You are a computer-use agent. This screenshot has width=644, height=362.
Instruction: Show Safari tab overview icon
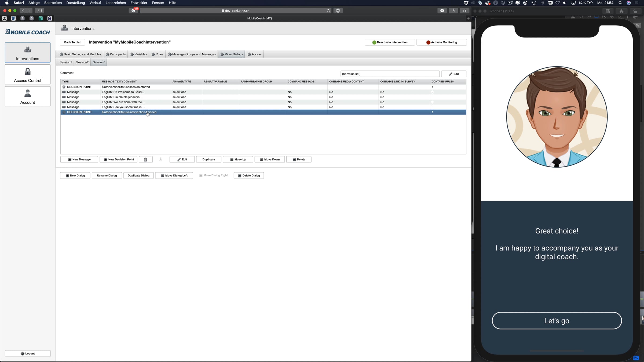click(x=464, y=11)
